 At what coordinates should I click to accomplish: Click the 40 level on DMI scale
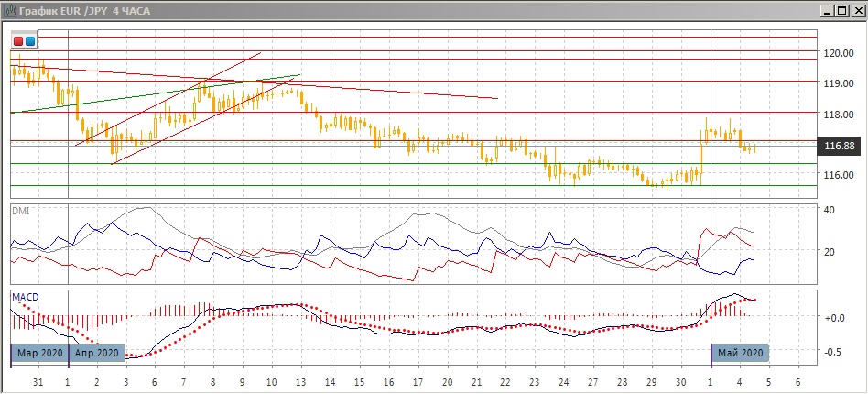(830, 210)
